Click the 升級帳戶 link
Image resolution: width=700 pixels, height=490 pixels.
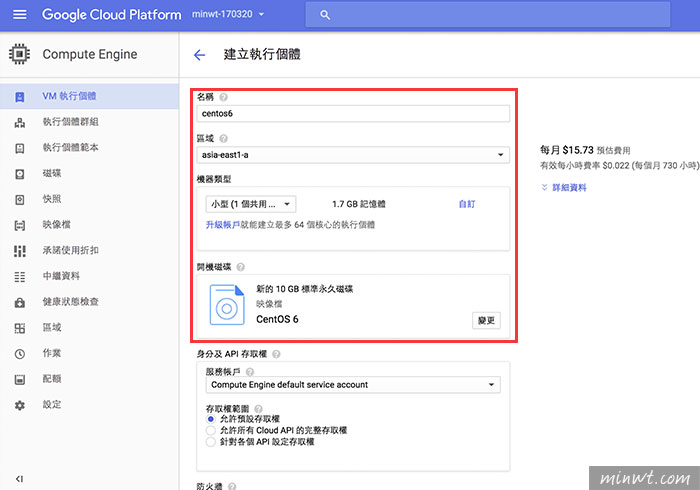click(x=223, y=224)
